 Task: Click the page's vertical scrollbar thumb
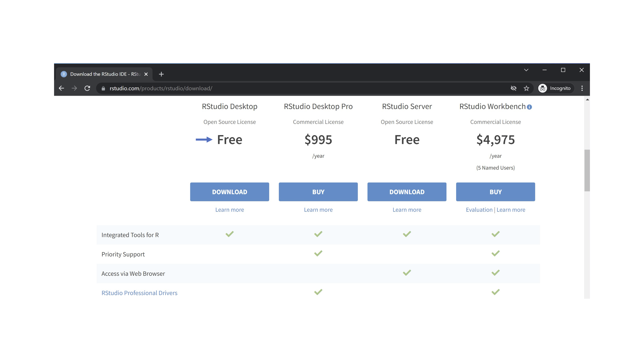pyautogui.click(x=587, y=170)
